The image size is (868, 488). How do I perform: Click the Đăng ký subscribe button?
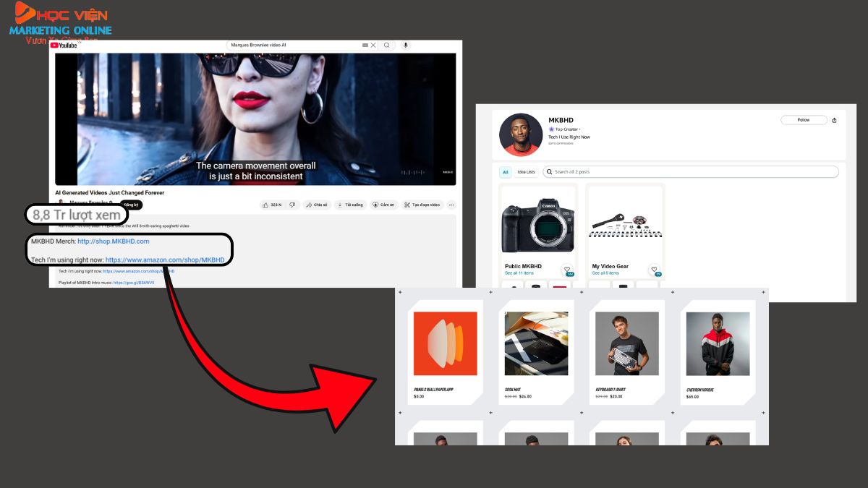coord(131,205)
